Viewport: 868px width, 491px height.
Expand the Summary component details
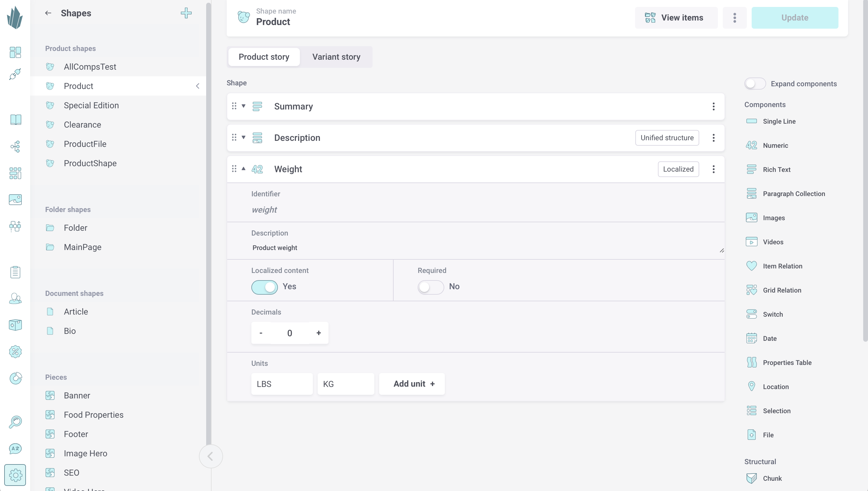[x=243, y=106]
